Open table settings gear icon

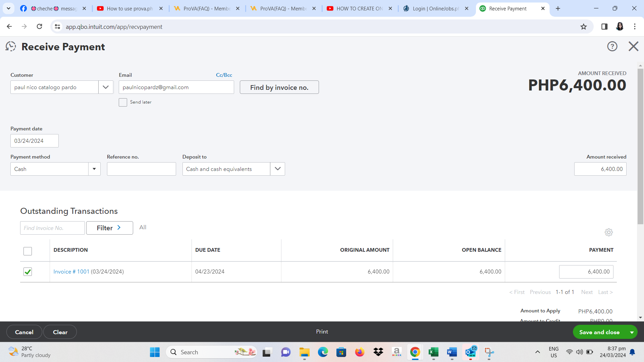[608, 232]
